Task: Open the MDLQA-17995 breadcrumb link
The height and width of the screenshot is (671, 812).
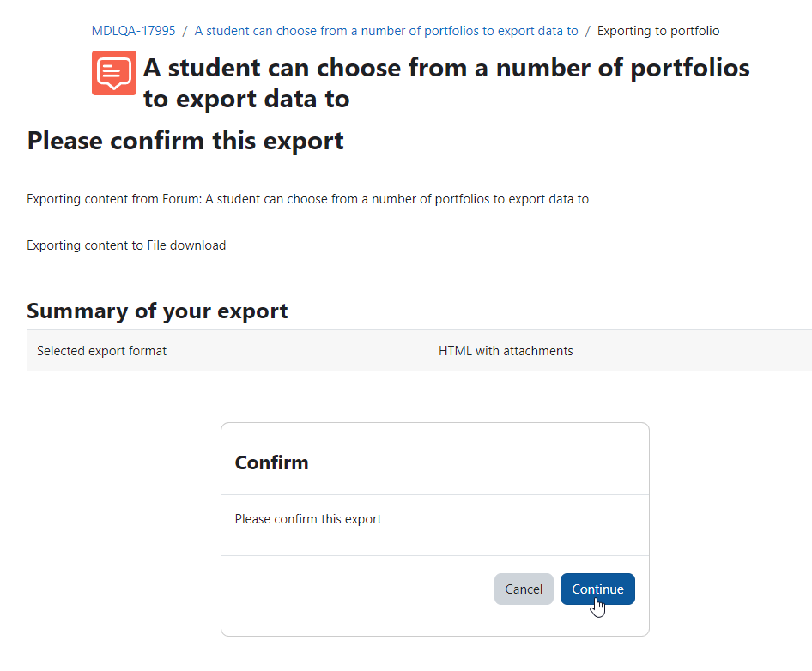Action: [x=133, y=31]
